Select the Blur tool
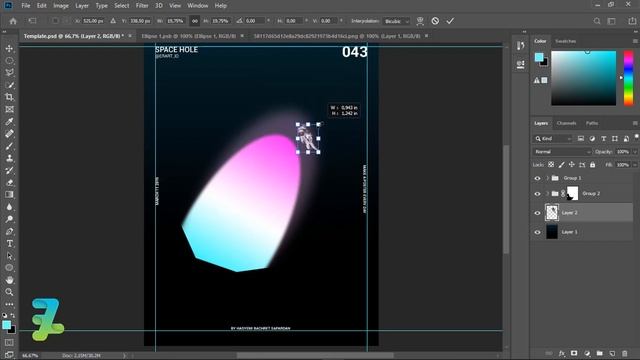 coord(9,207)
